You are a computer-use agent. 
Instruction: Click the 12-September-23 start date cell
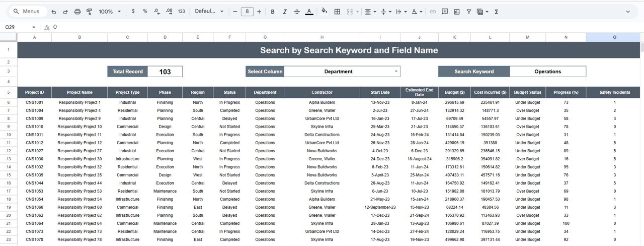[380, 207]
